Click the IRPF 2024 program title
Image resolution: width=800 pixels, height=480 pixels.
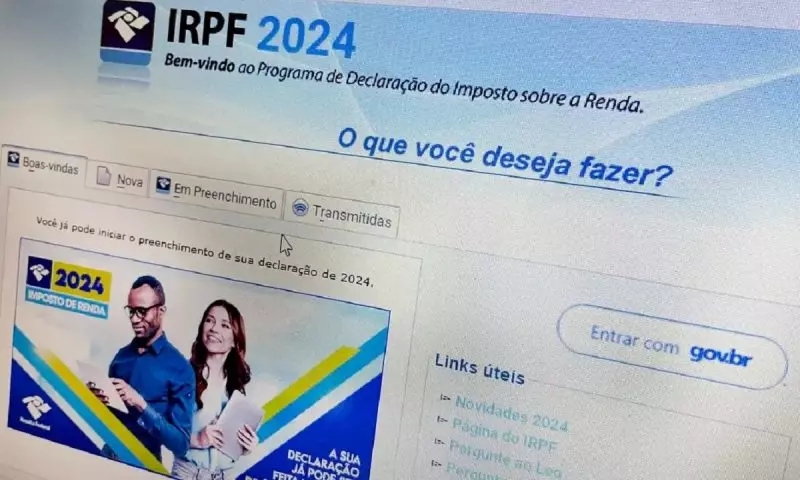261,33
